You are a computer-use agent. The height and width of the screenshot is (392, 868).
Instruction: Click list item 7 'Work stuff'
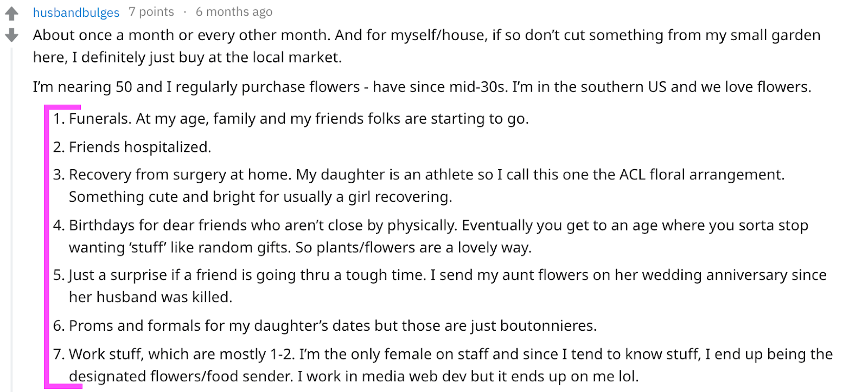443,354
